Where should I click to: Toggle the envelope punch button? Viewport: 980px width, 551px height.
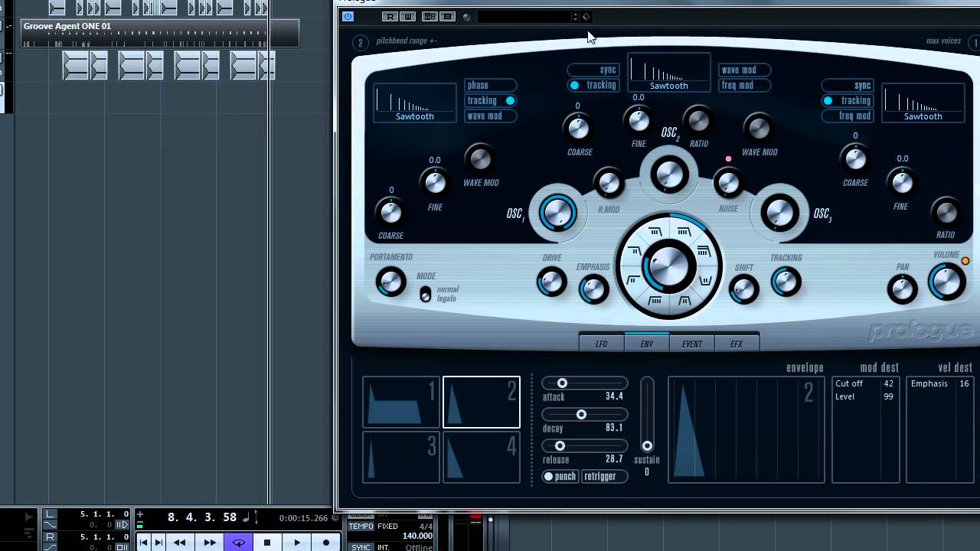(x=560, y=476)
